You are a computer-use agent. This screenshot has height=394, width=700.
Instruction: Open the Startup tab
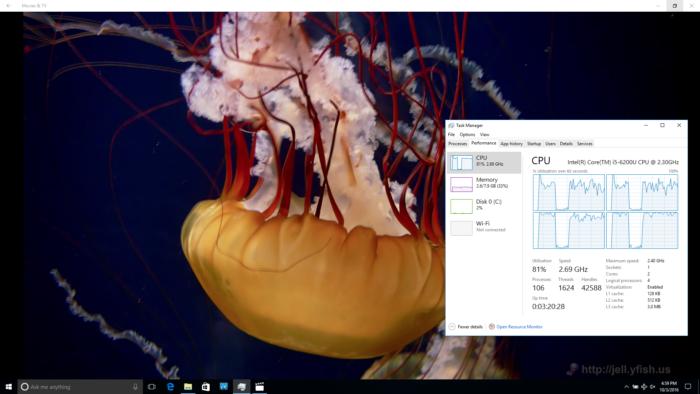(533, 144)
